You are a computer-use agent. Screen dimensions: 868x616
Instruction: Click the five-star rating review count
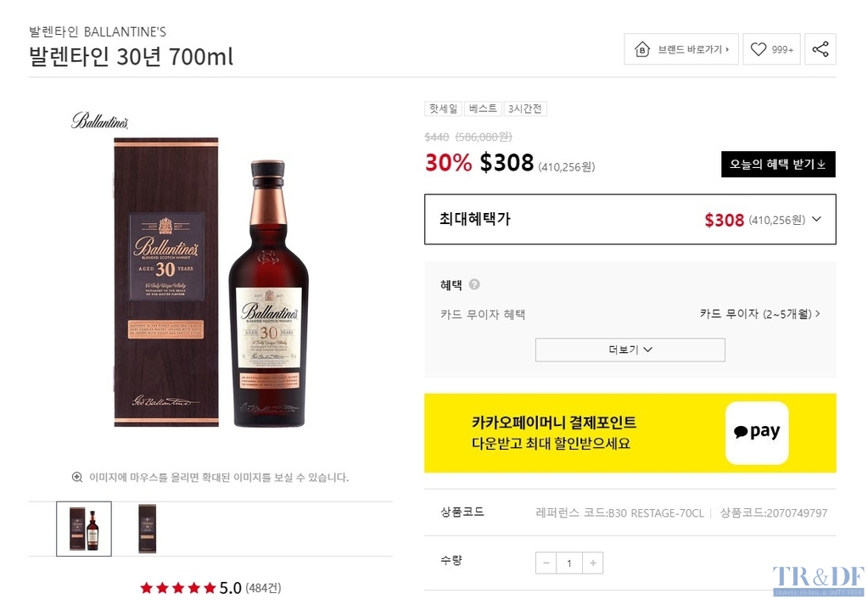pyautogui.click(x=263, y=588)
